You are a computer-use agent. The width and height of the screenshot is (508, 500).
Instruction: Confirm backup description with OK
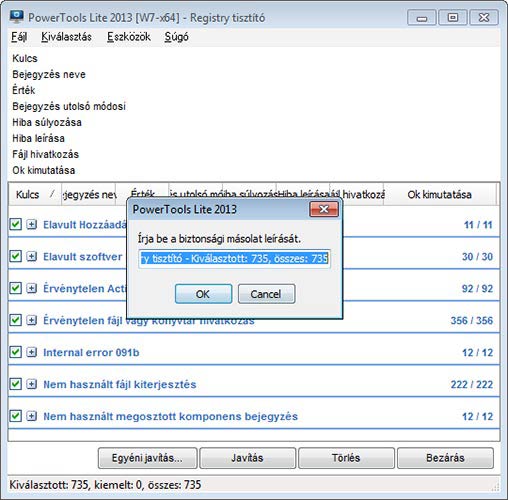point(203,294)
